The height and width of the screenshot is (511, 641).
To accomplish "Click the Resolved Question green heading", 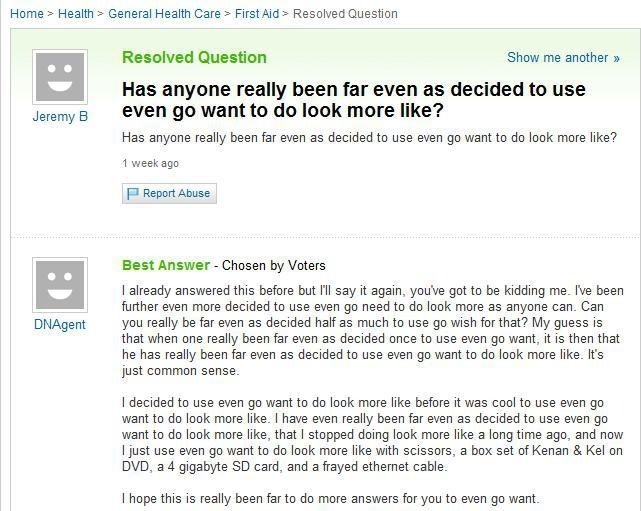I will pos(194,57).
